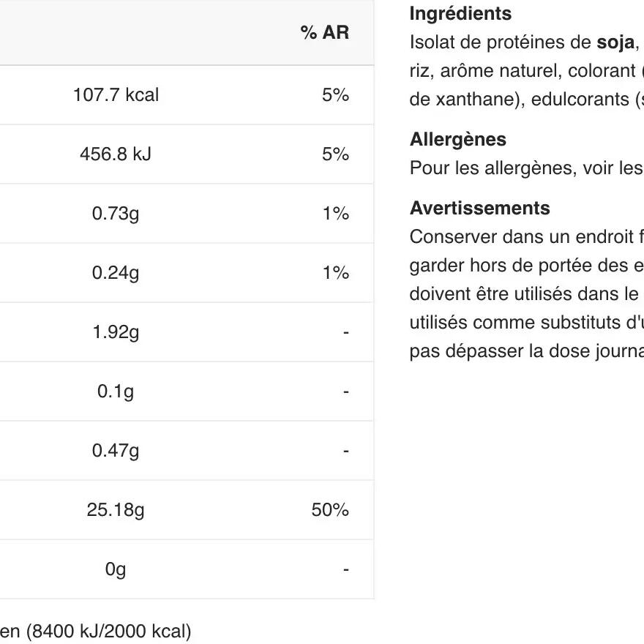Select the 107.7 kcal value cell
Image resolution: width=644 pixels, height=644 pixels.
pos(116,95)
